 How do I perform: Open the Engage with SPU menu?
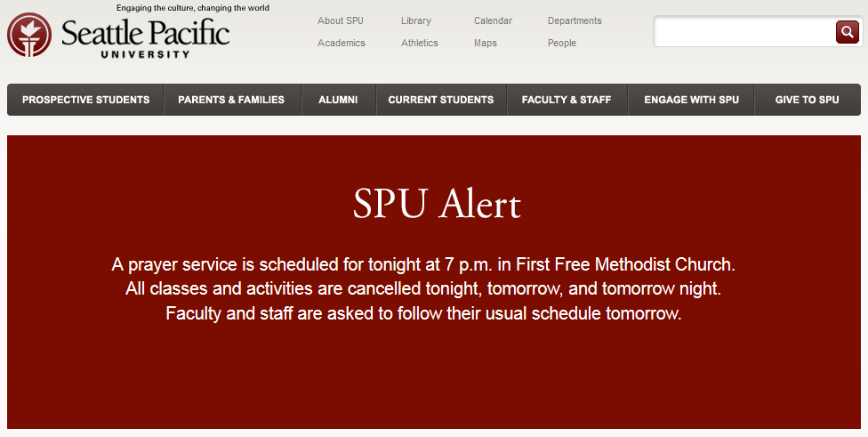pyautogui.click(x=691, y=100)
